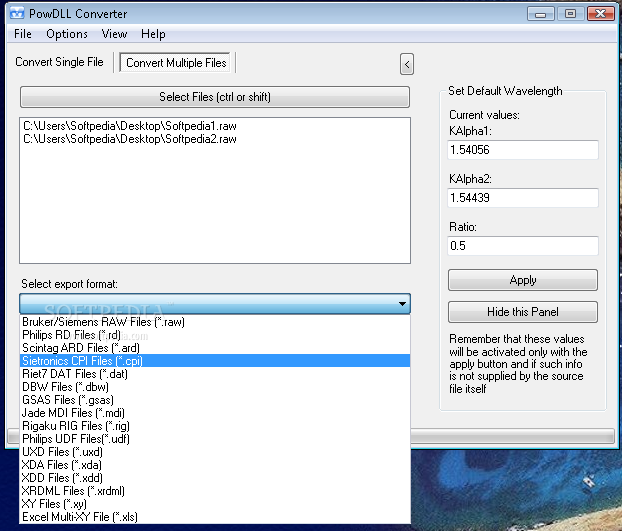Pick Excel Multi-XY File (*.xls) option

(215, 517)
